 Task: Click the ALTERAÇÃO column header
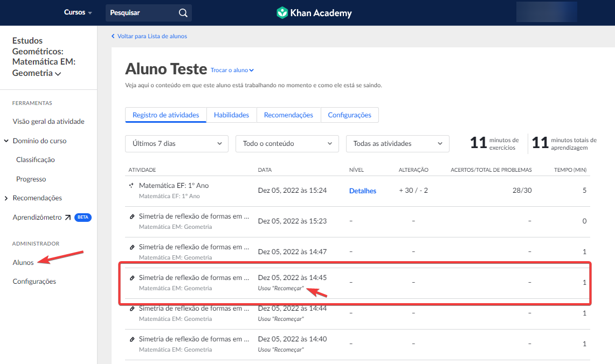[x=413, y=170]
